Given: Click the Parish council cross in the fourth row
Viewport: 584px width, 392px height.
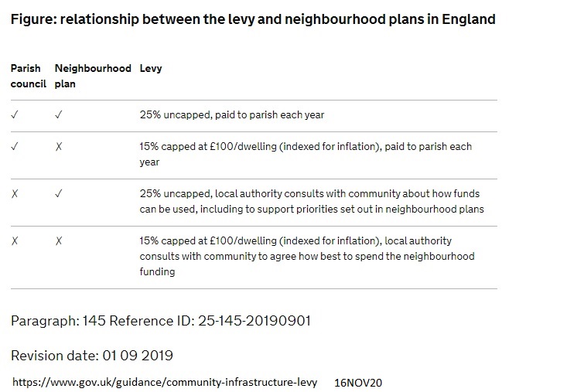Looking at the screenshot, I should coord(15,241).
